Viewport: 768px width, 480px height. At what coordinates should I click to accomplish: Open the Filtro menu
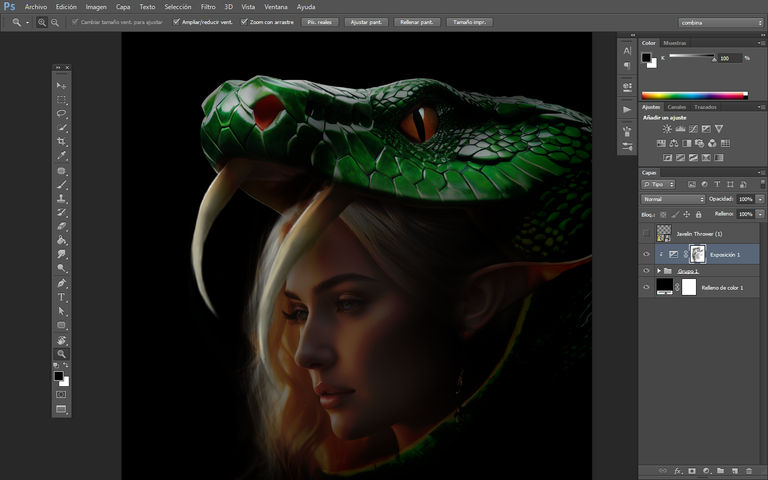(x=208, y=7)
